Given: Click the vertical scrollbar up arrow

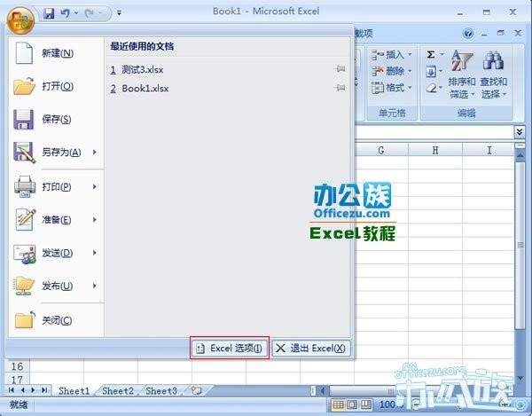Looking at the screenshot, I should click(520, 155).
